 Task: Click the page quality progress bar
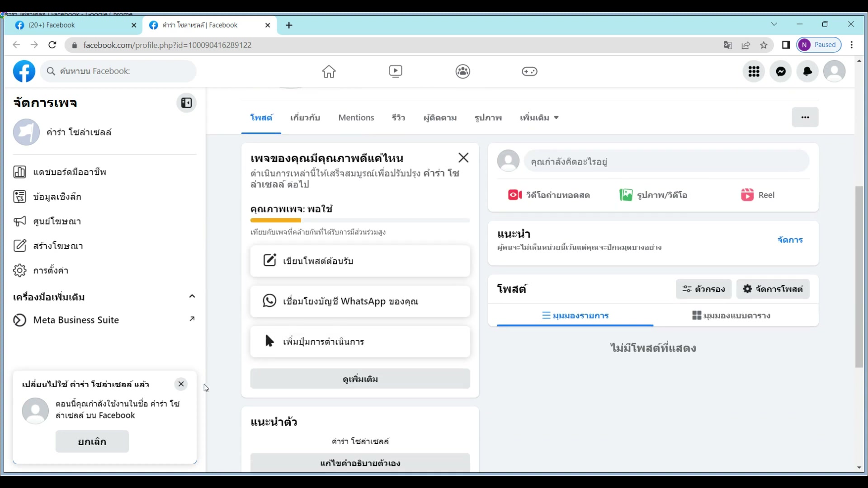[360, 221]
